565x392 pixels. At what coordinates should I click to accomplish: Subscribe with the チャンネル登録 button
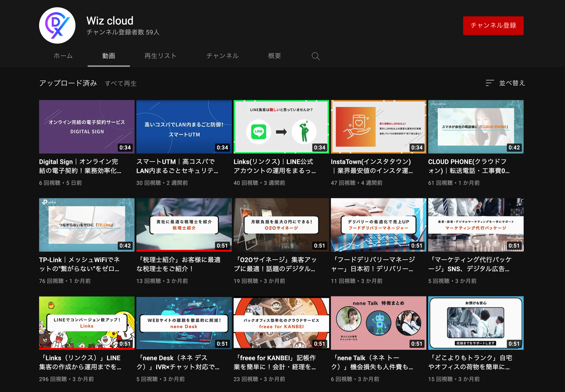click(493, 25)
